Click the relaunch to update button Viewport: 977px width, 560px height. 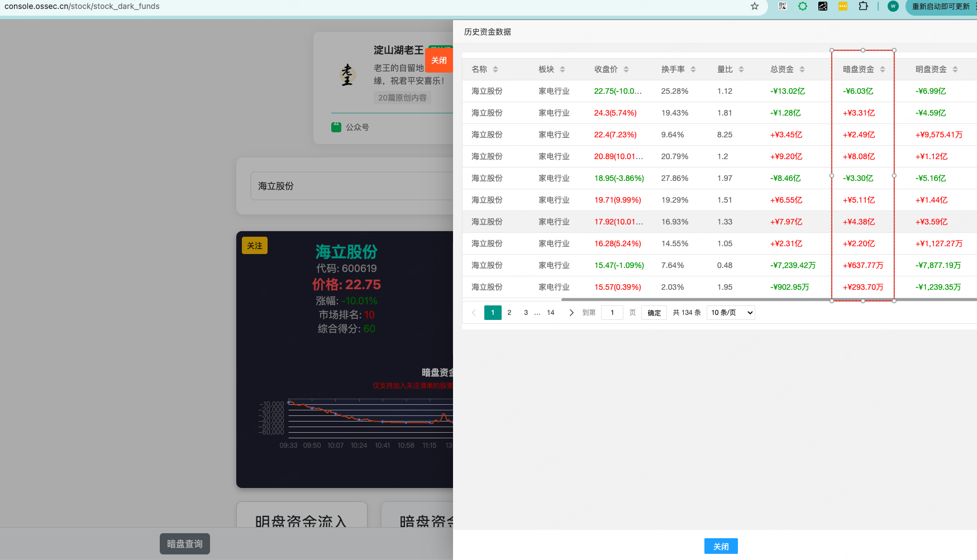click(941, 7)
